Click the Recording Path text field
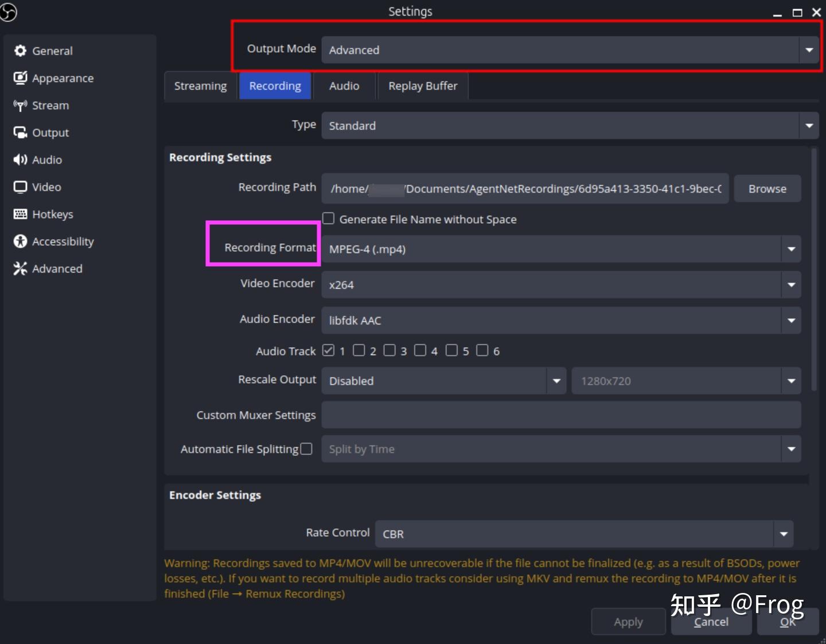Screen dimensions: 826x644 click(x=525, y=189)
